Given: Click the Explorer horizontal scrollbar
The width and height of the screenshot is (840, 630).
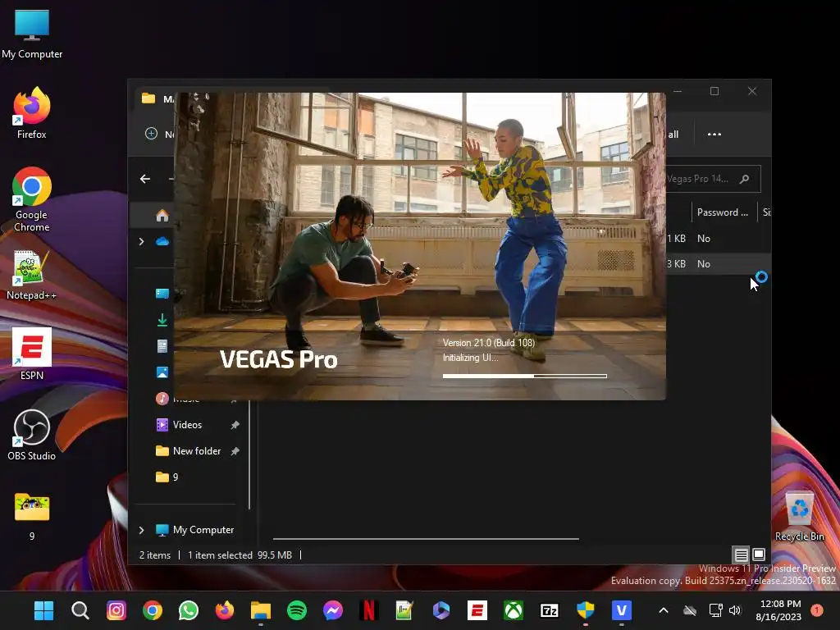Looking at the screenshot, I should (426, 538).
